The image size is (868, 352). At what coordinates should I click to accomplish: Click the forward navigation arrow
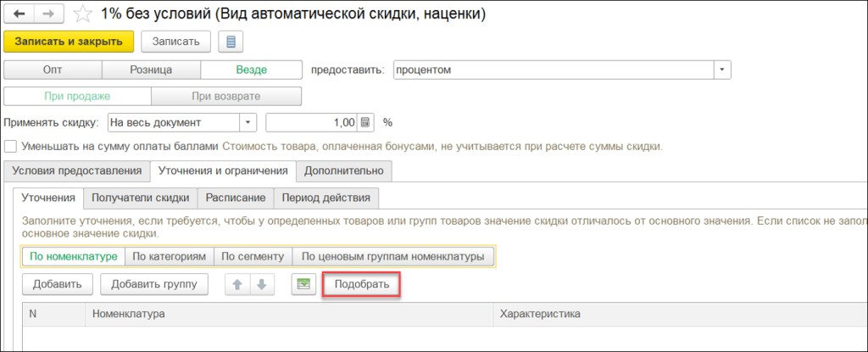(x=48, y=14)
